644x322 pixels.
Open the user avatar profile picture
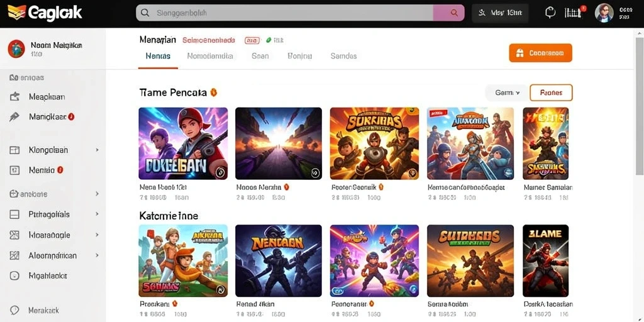604,13
